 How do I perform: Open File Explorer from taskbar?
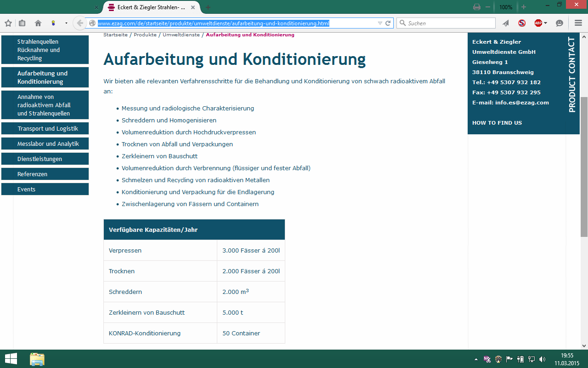coord(37,359)
